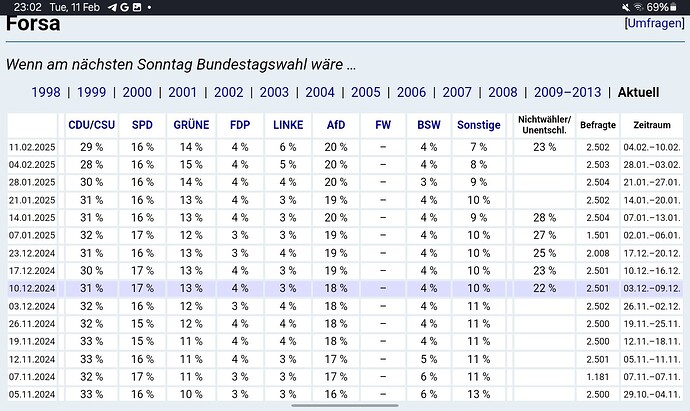Viewport: 690px width, 411px height.
Task: Open the Umfragen link
Action: click(x=654, y=23)
